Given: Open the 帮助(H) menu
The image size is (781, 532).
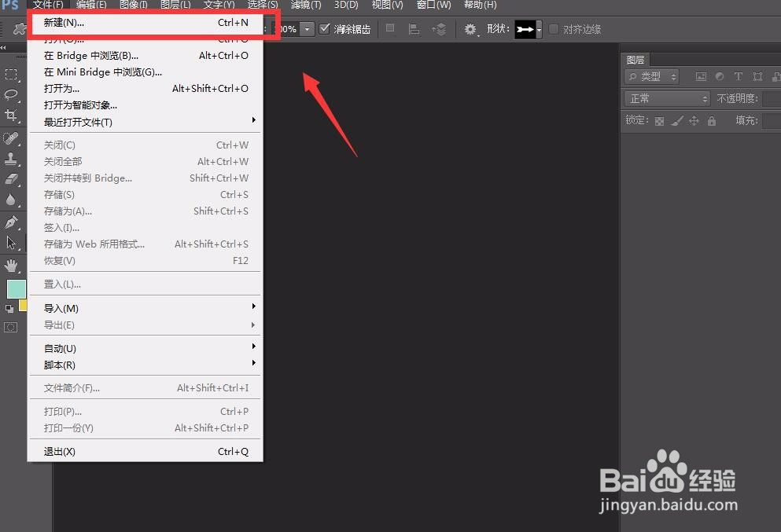Looking at the screenshot, I should (x=480, y=5).
